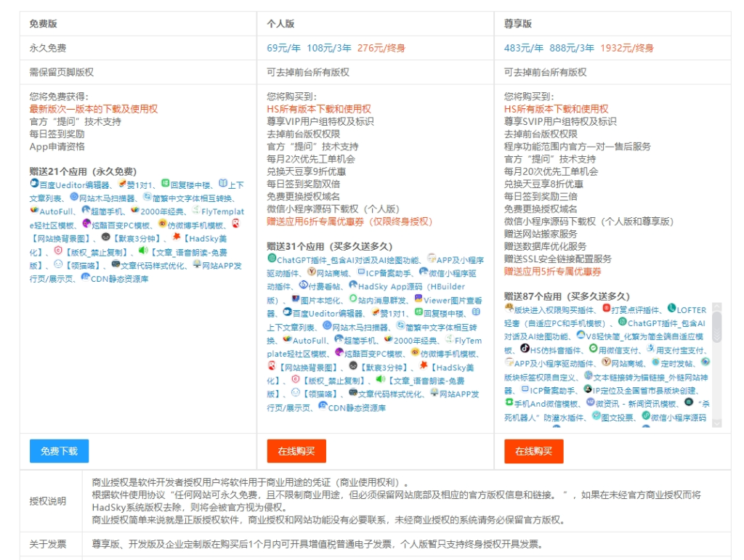Click the 关于发票 row label
This screenshot has height=560, width=744.
pyautogui.click(x=47, y=544)
